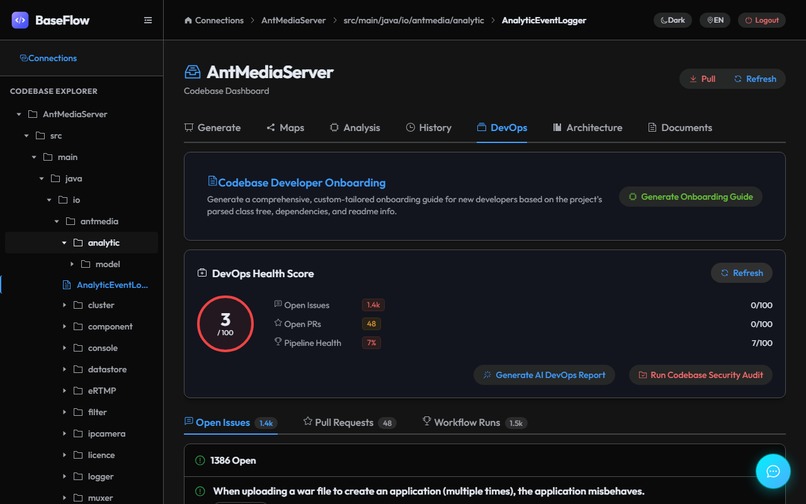Open the Maps tab
This screenshot has height=504, width=806.
pyautogui.click(x=285, y=128)
